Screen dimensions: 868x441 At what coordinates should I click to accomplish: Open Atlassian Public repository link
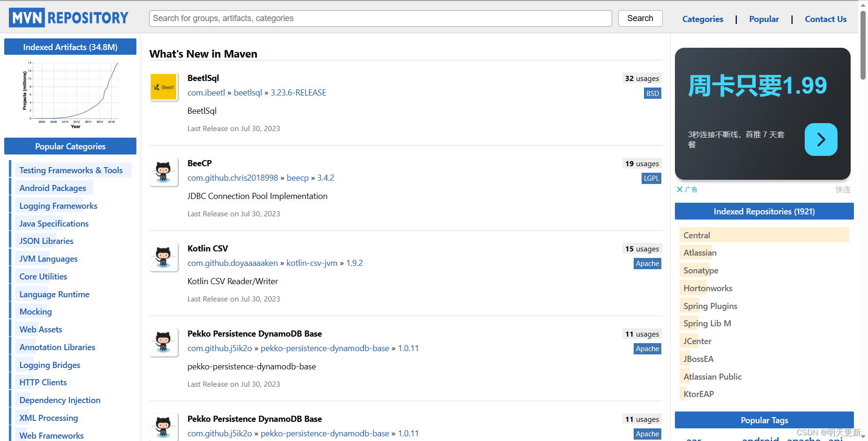pos(712,377)
